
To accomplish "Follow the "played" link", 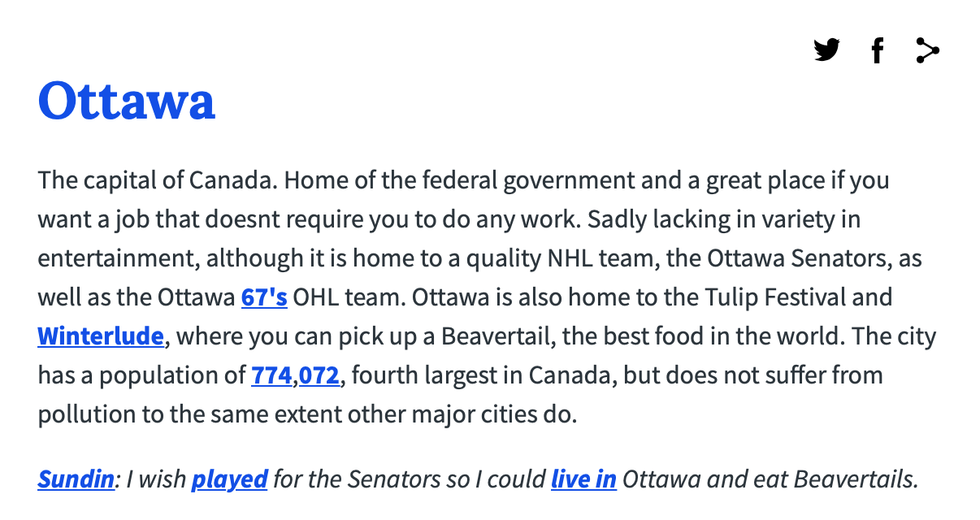I will (x=229, y=479).
